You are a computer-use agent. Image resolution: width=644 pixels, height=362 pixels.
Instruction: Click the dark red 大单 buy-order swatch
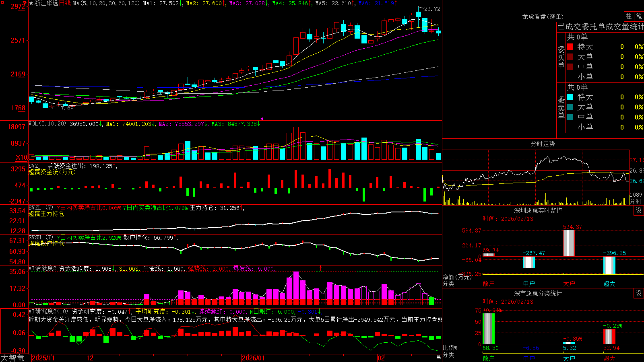coord(570,57)
